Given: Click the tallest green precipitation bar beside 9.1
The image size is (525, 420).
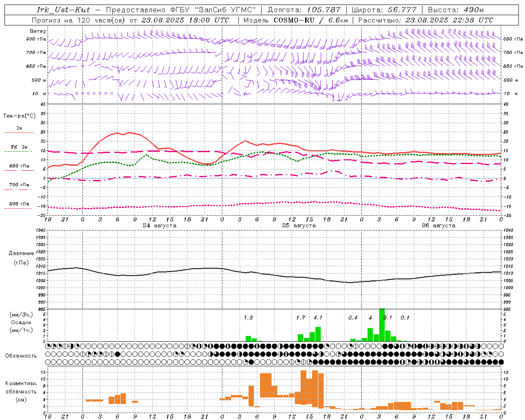Looking at the screenshot, I should point(382,325).
